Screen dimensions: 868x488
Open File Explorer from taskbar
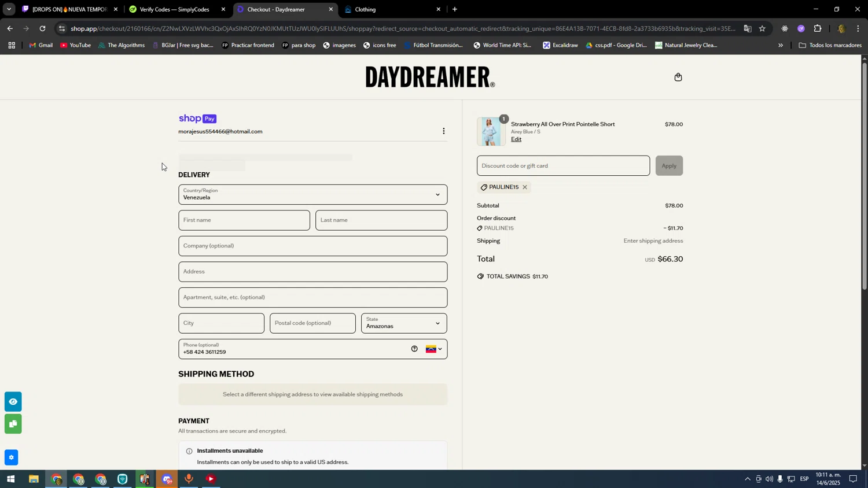coord(34,479)
